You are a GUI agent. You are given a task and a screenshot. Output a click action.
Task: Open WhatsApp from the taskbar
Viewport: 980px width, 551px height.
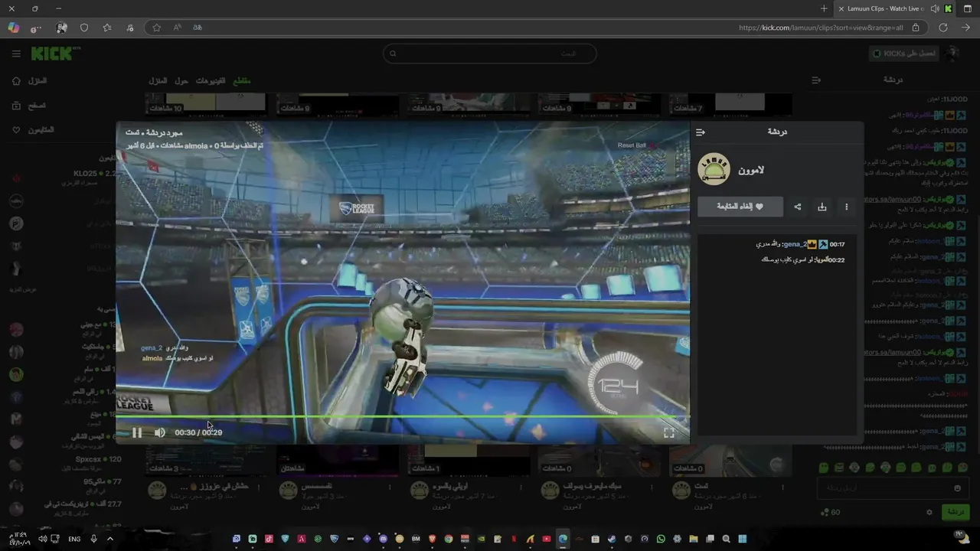tap(661, 539)
